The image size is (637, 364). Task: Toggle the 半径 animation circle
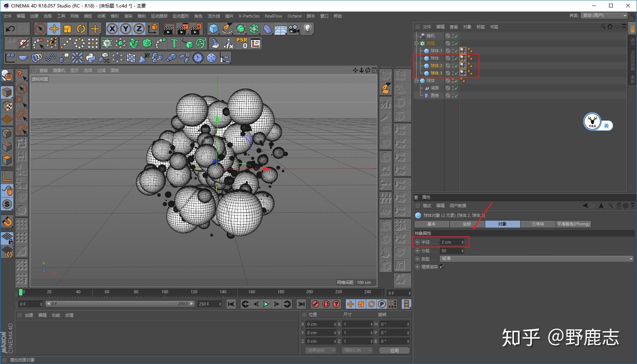pyautogui.click(x=417, y=242)
